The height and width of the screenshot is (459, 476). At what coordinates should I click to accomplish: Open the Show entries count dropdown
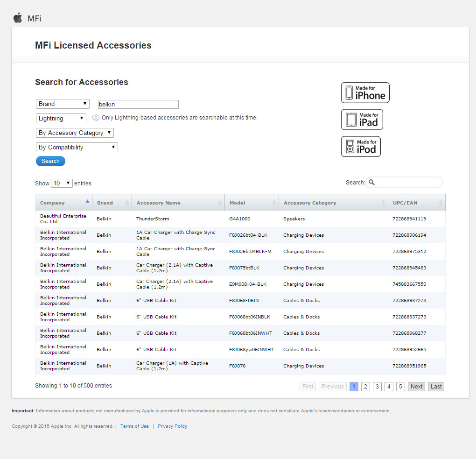click(62, 183)
